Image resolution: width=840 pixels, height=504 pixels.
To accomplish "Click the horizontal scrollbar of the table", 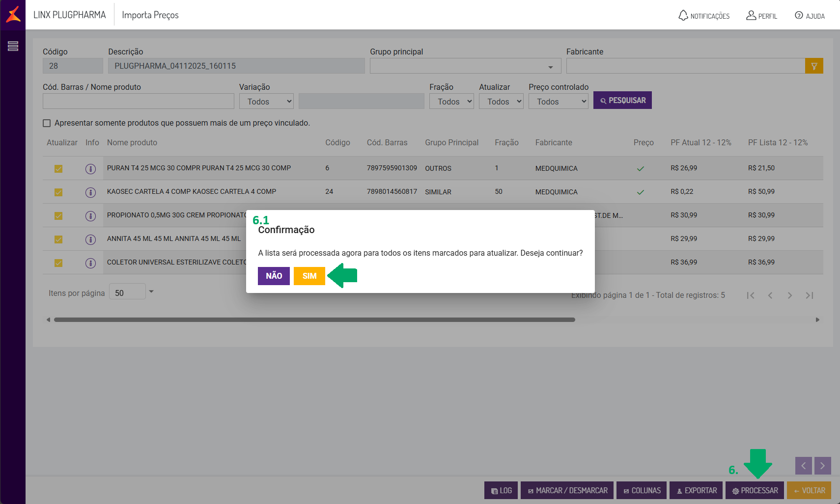I will click(x=314, y=320).
